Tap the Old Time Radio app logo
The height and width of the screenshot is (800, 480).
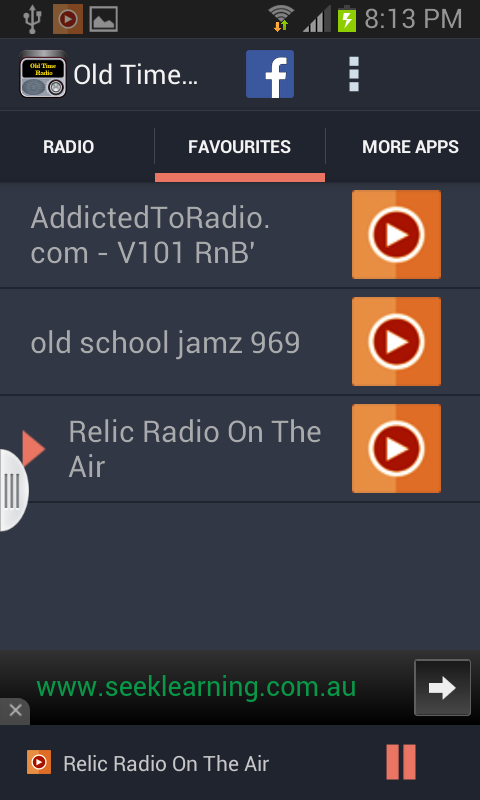[43, 74]
